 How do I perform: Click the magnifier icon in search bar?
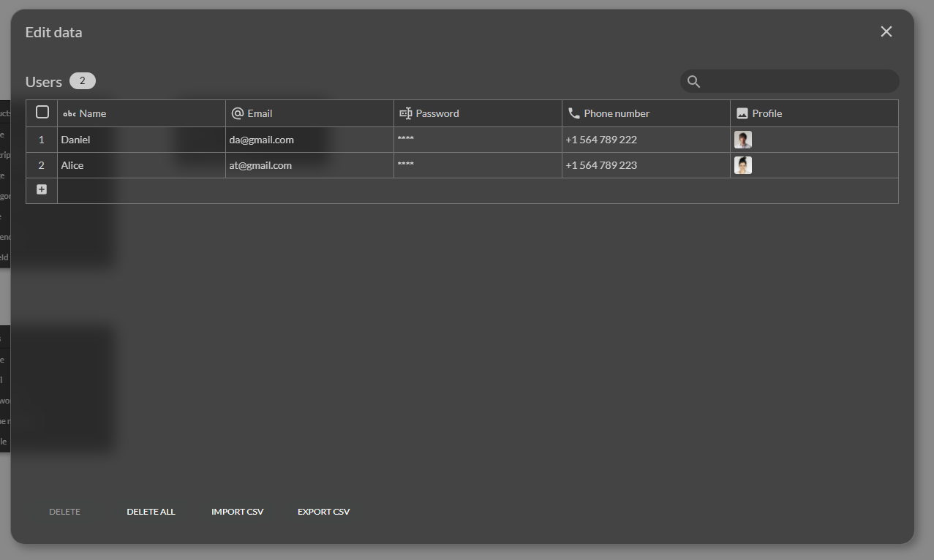[693, 81]
